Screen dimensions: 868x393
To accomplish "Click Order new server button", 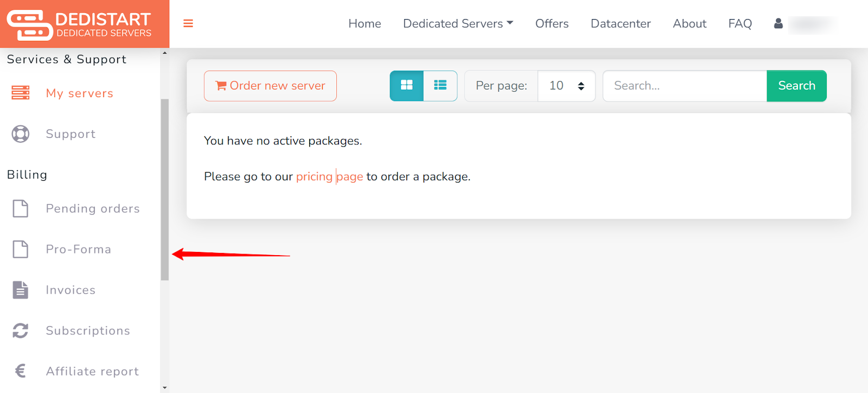I will [270, 86].
